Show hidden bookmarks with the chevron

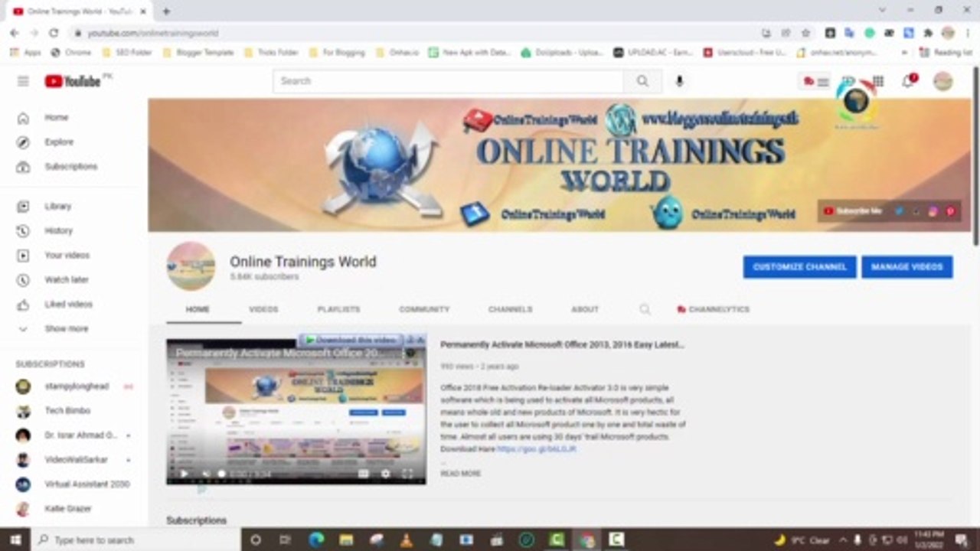point(904,53)
